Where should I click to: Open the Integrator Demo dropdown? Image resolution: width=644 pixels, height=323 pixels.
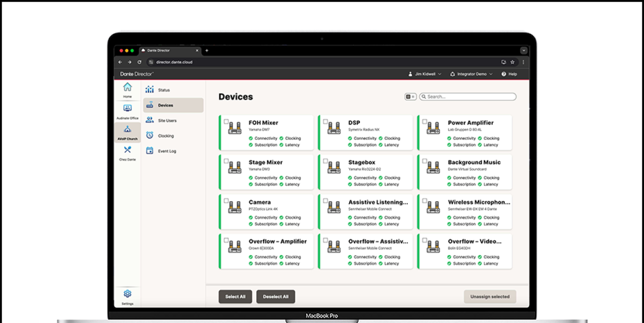[471, 74]
